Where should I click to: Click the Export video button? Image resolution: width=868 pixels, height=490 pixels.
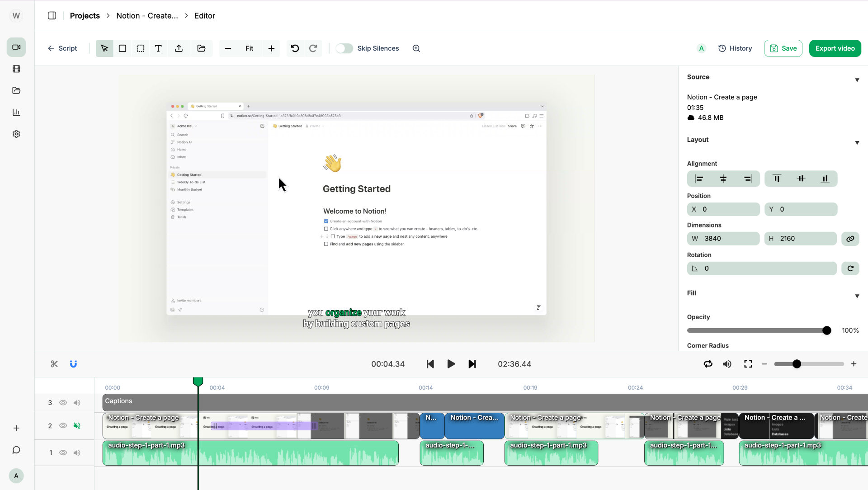point(835,48)
